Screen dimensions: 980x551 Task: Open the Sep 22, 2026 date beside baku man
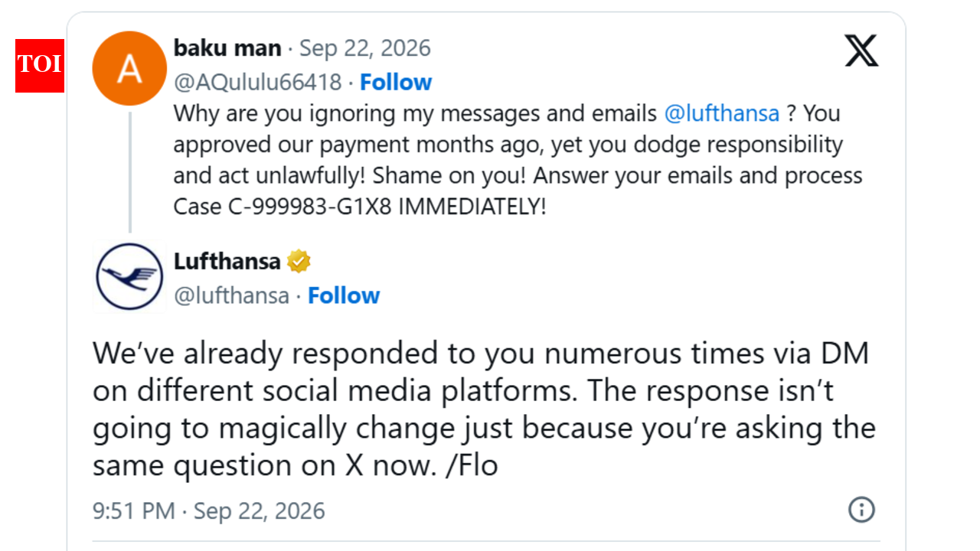point(364,48)
